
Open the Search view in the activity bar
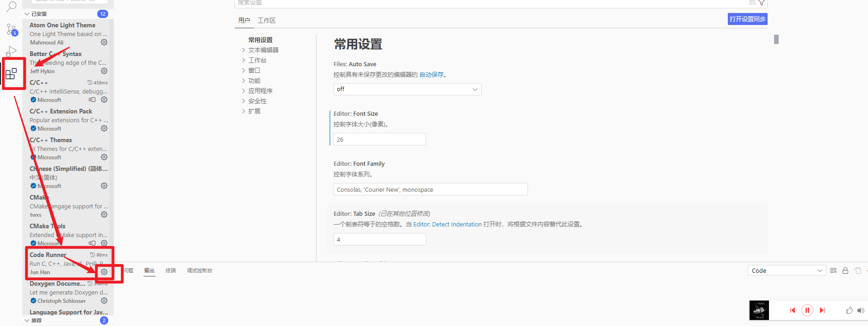click(x=11, y=6)
